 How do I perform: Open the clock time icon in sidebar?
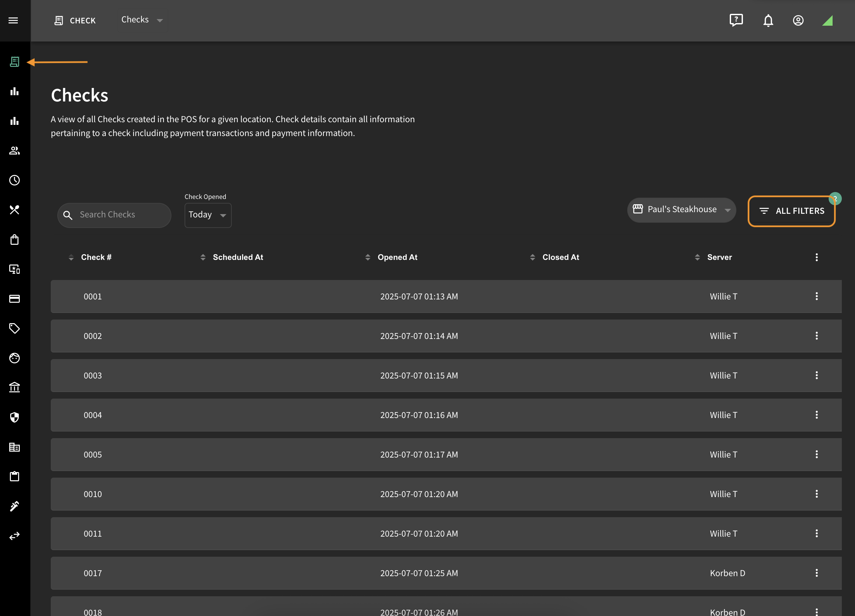(14, 180)
